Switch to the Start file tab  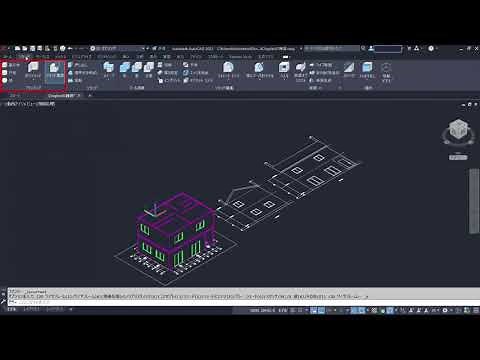click(x=15, y=96)
